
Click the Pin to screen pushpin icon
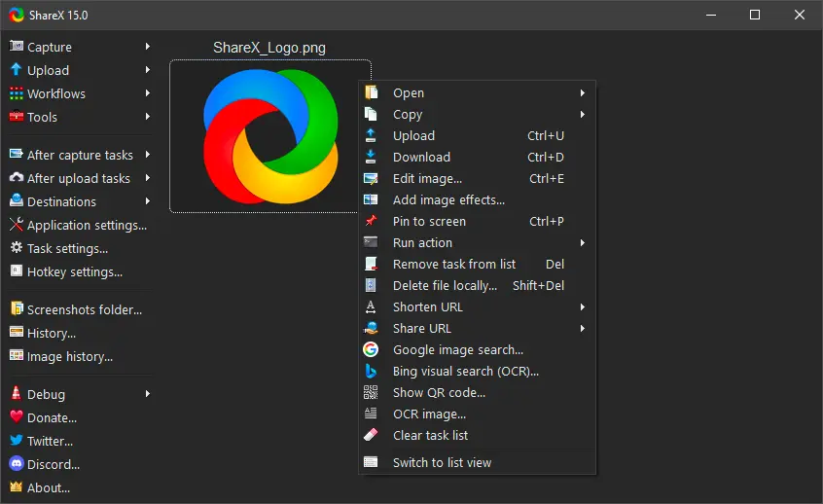point(371,221)
